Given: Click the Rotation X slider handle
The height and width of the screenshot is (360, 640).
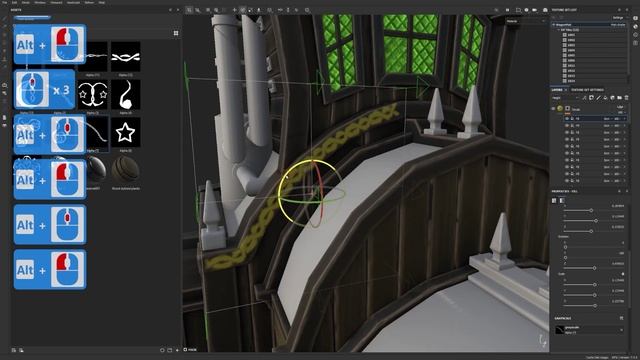Looking at the screenshot, I should point(565,247).
